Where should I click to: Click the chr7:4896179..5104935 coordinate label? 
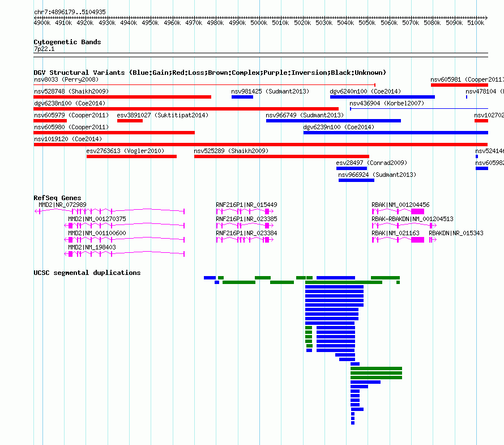[70, 12]
